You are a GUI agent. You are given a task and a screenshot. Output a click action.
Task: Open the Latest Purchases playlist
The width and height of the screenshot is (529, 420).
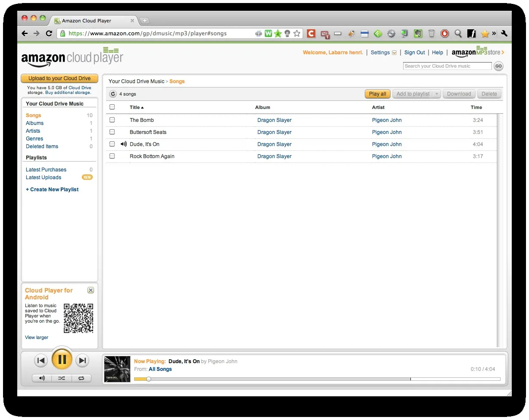point(46,170)
